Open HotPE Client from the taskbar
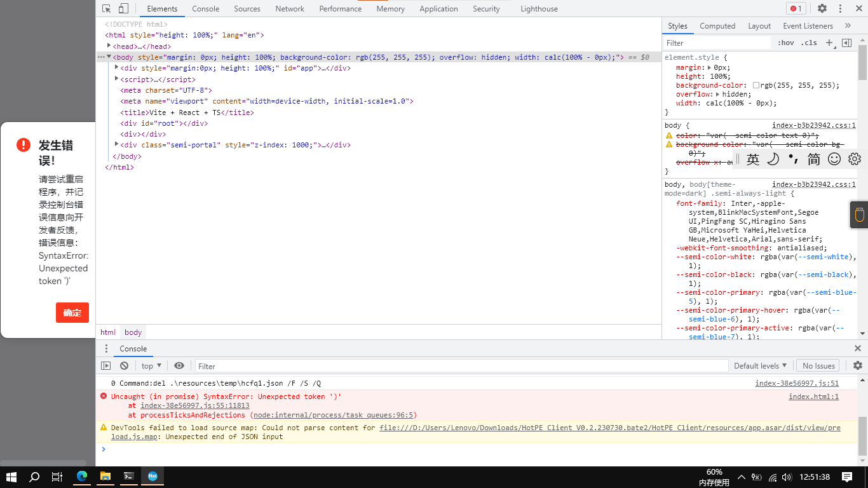 click(153, 477)
